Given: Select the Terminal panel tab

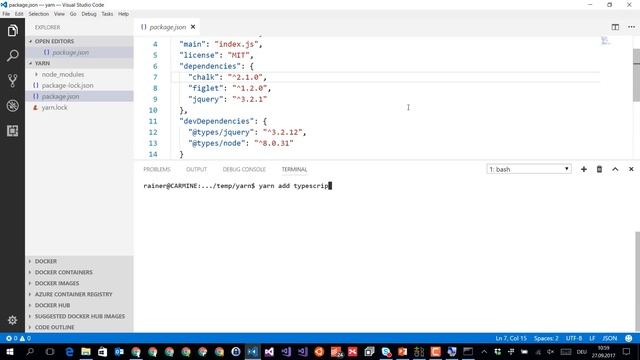Looking at the screenshot, I should point(294,169).
